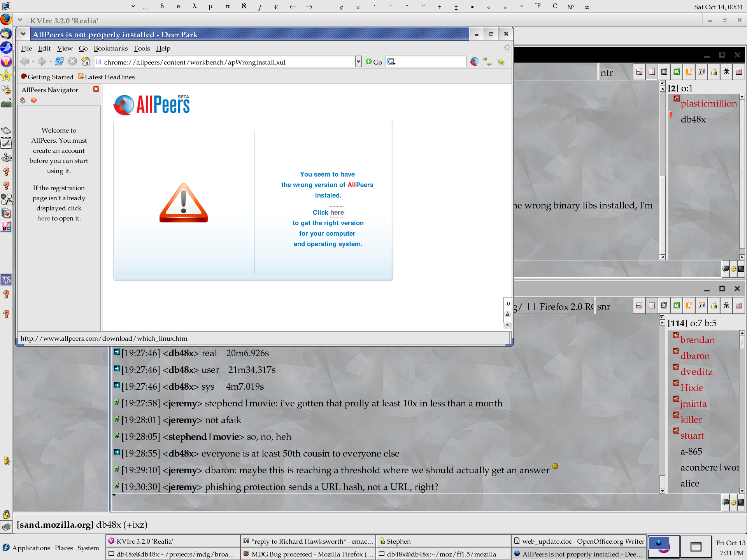Click the AllPeers Navigator home icon

point(23,100)
